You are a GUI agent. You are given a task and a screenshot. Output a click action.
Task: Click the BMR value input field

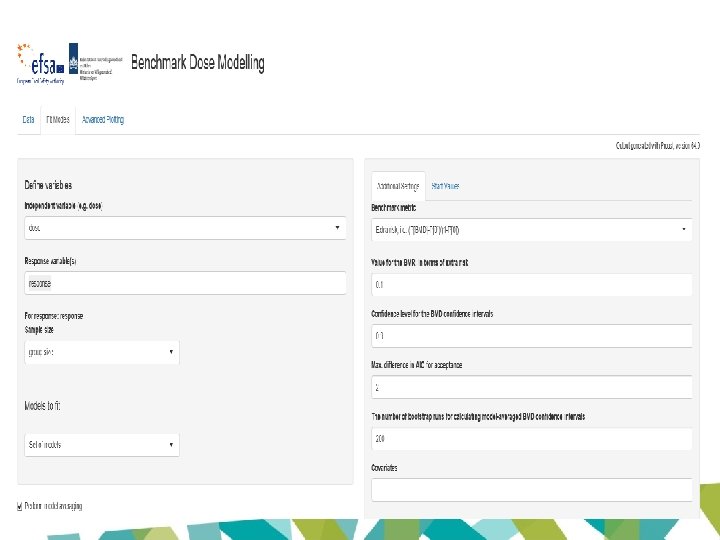[531, 284]
